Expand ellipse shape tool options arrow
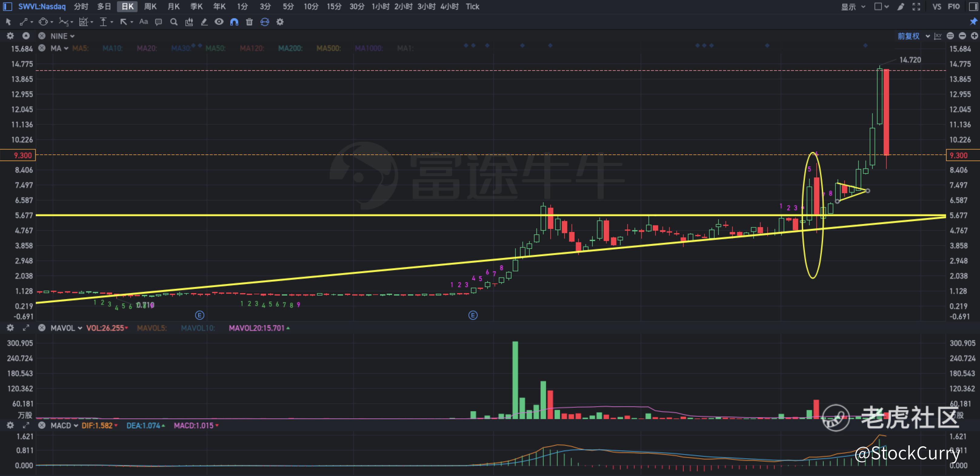This screenshot has width=980, height=476. pos(52,22)
